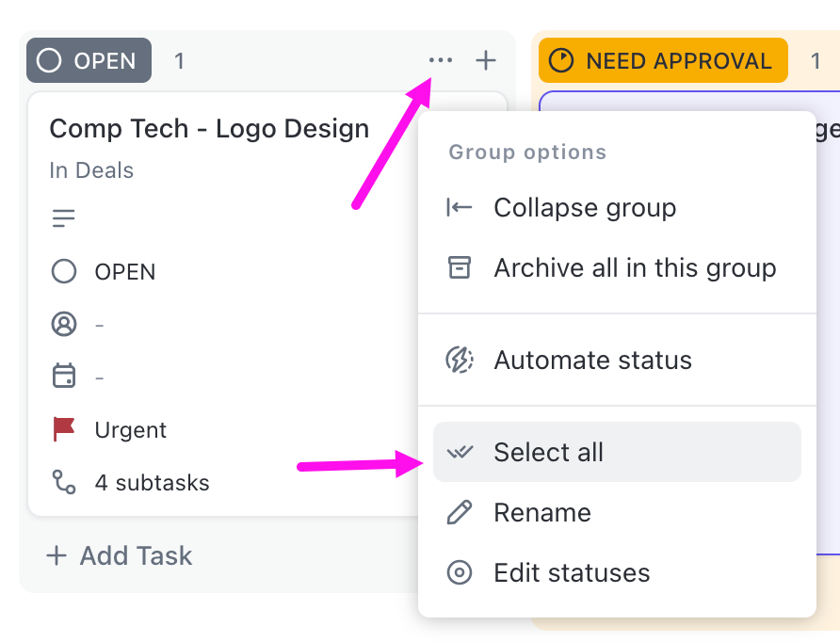Image resolution: width=840 pixels, height=642 pixels.
Task: Click the OPEN status circle on the task card
Action: pos(63,271)
